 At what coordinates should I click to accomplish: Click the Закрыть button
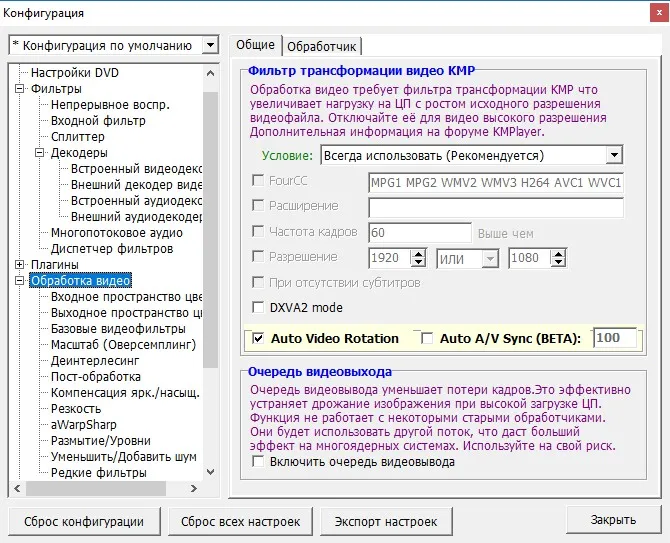pos(613,520)
